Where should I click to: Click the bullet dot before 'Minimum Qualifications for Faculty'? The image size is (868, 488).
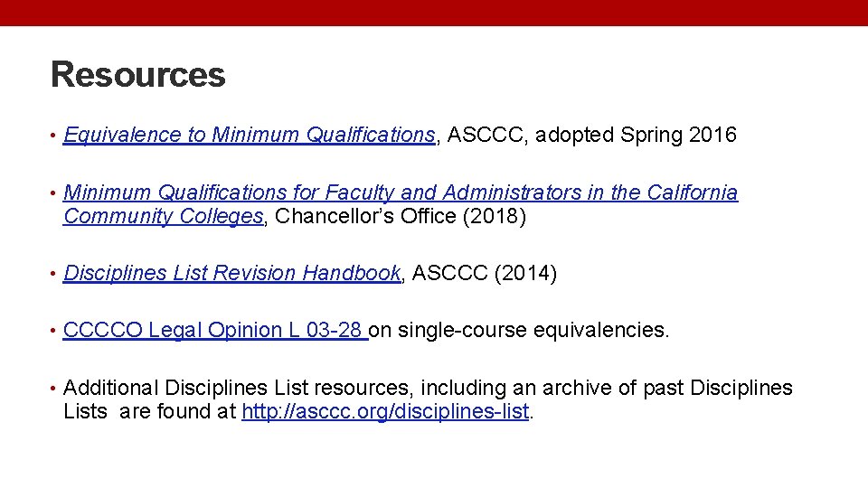tap(55, 194)
